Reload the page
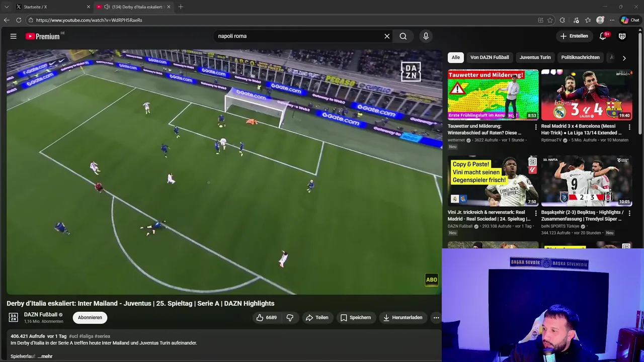 pyautogui.click(x=19, y=20)
